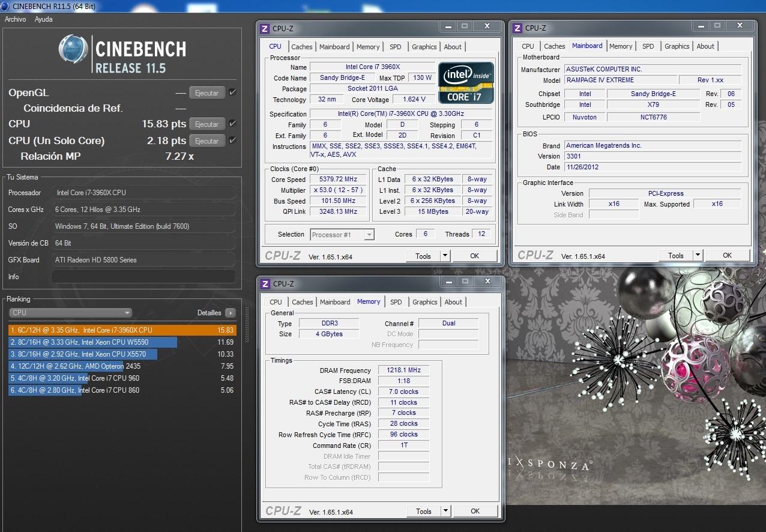Open the Tools dropdown arrow in the Memory tab window
Screen dimensions: 766x532
[x=445, y=511]
